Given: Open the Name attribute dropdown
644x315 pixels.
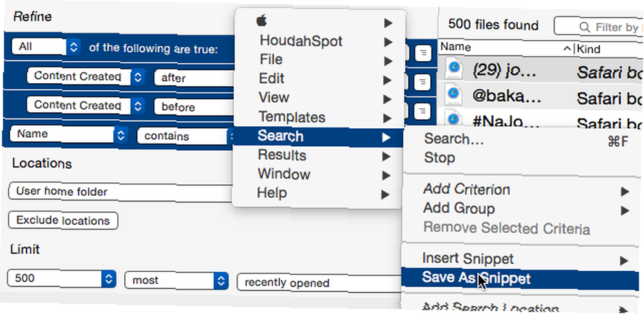Looking at the screenshot, I should (68, 134).
